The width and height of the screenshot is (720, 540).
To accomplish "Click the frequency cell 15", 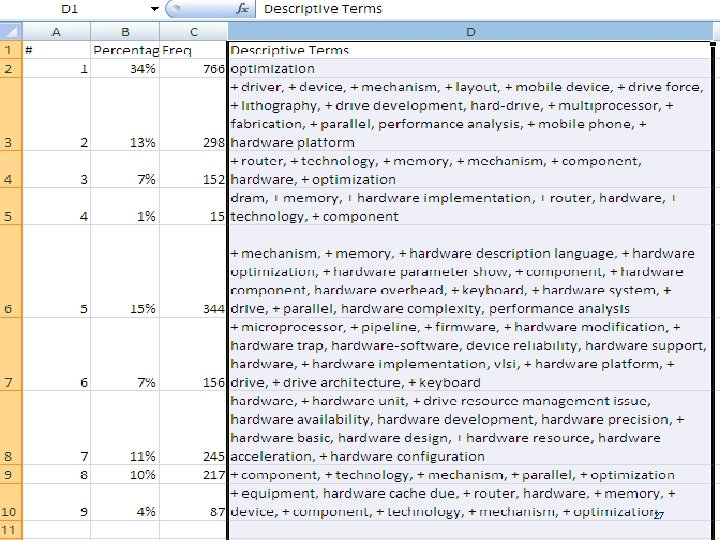I will point(194,206).
